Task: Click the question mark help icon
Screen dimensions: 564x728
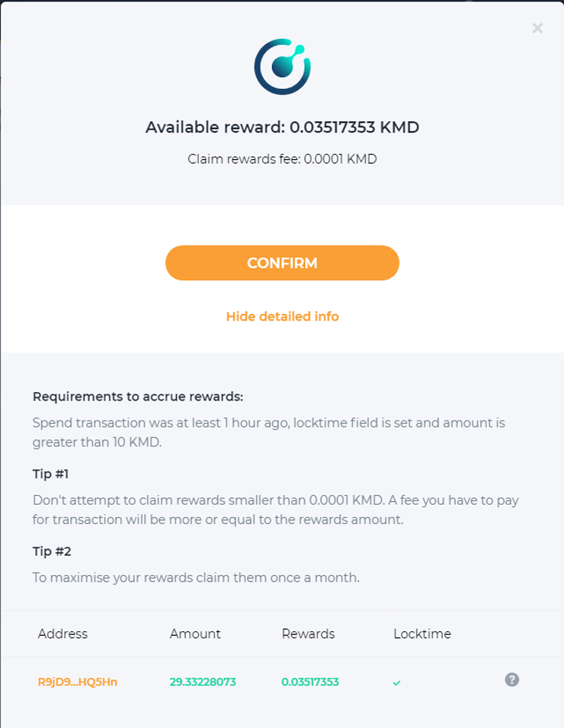Action: tap(512, 680)
